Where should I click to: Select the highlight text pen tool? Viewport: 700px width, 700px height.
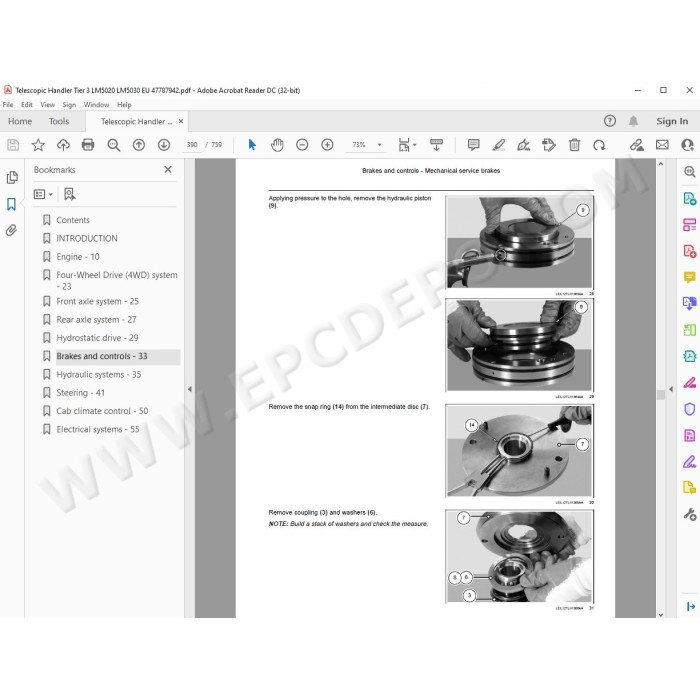click(x=499, y=145)
